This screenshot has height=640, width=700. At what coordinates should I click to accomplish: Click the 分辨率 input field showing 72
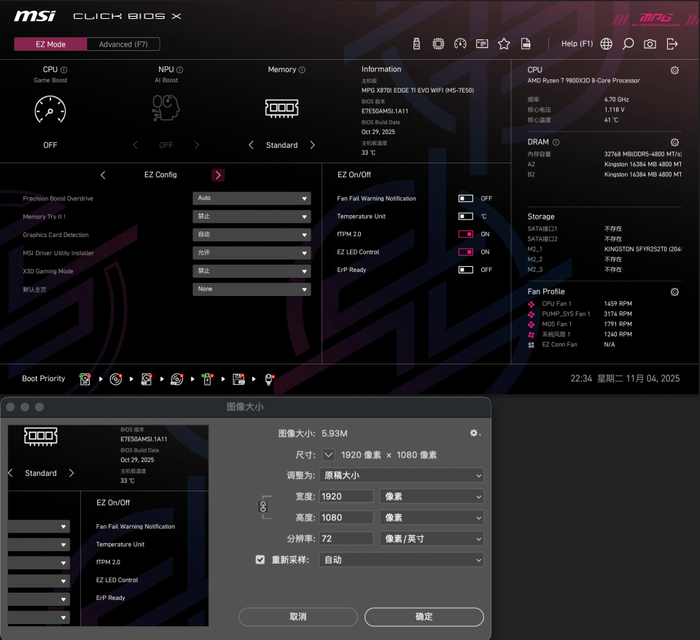coord(346,539)
